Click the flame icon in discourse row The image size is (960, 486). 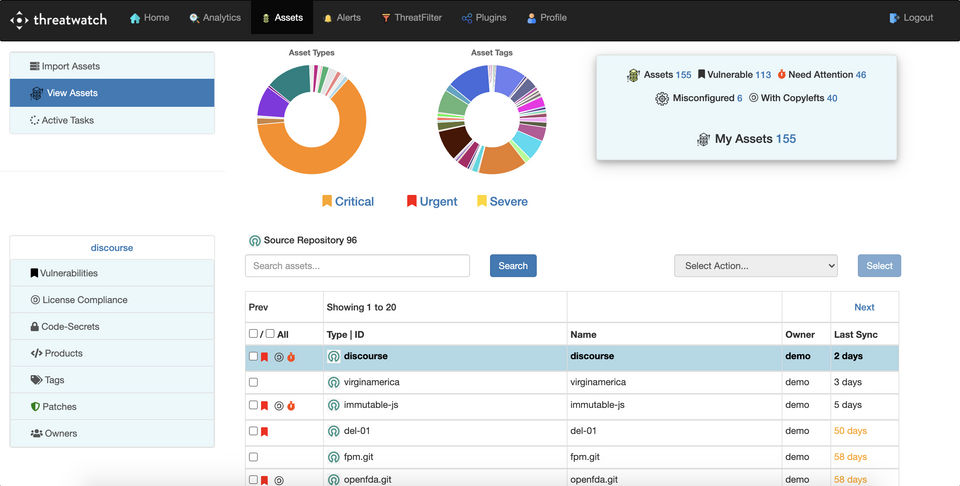(291, 357)
